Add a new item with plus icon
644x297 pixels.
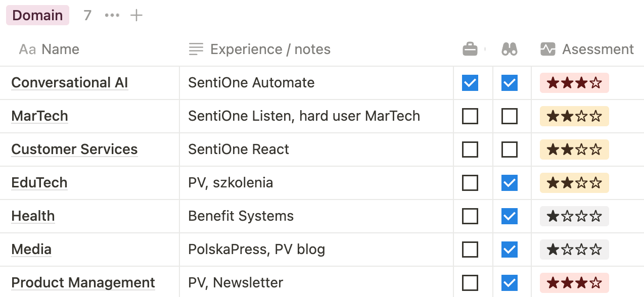click(136, 15)
